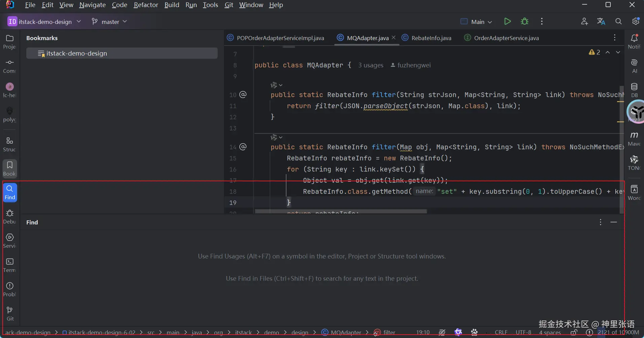Open Search Everywhere magnifier
This screenshot has width=644, height=338.
pyautogui.click(x=618, y=22)
